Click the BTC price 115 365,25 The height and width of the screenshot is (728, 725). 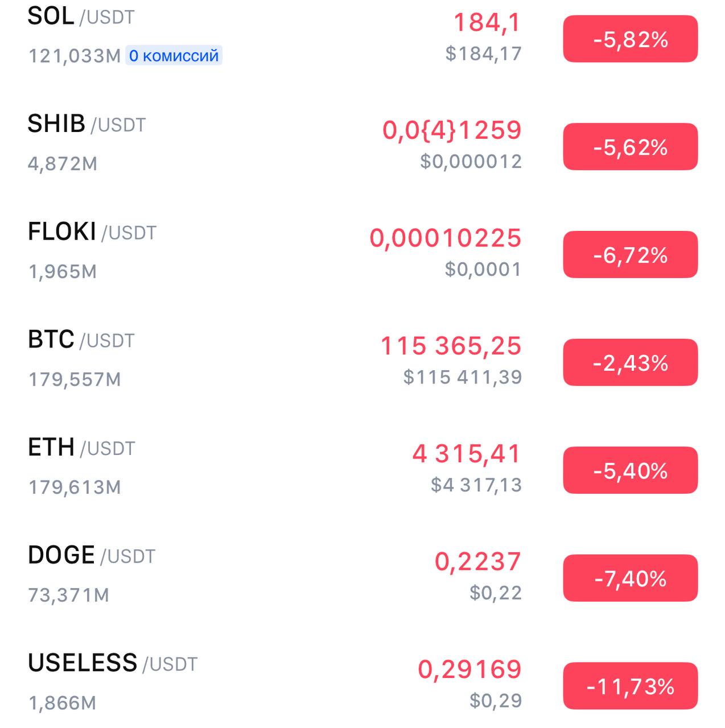coord(451,346)
